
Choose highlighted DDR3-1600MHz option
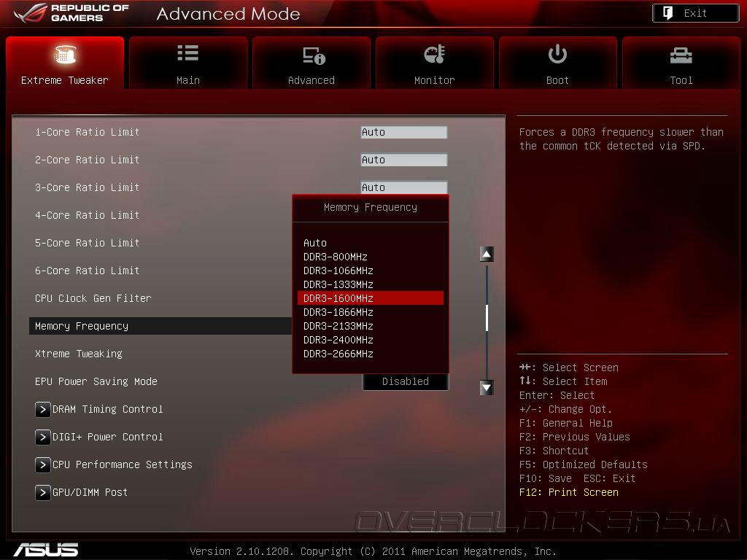(x=370, y=298)
